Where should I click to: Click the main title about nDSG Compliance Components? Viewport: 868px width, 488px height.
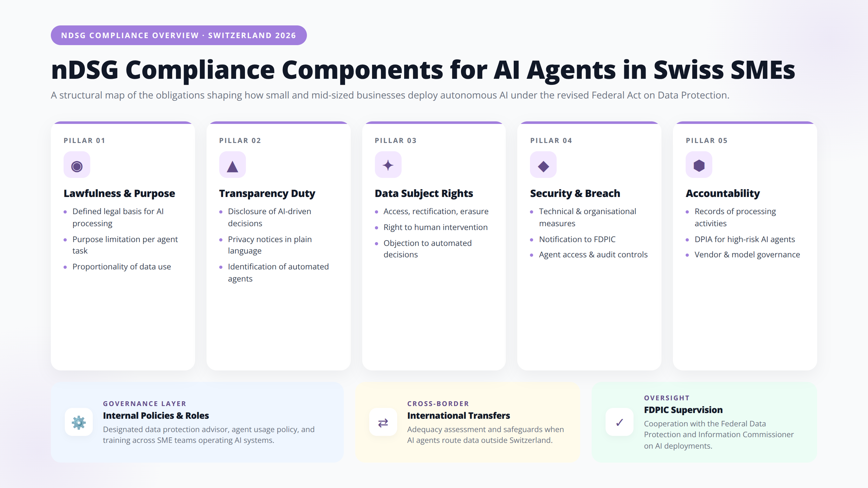[x=423, y=70]
